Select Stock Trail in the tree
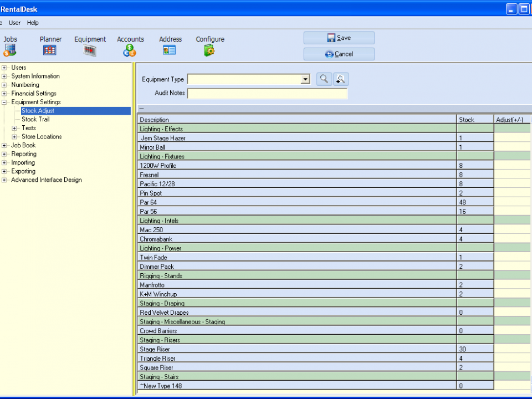This screenshot has width=532, height=399. [x=35, y=119]
